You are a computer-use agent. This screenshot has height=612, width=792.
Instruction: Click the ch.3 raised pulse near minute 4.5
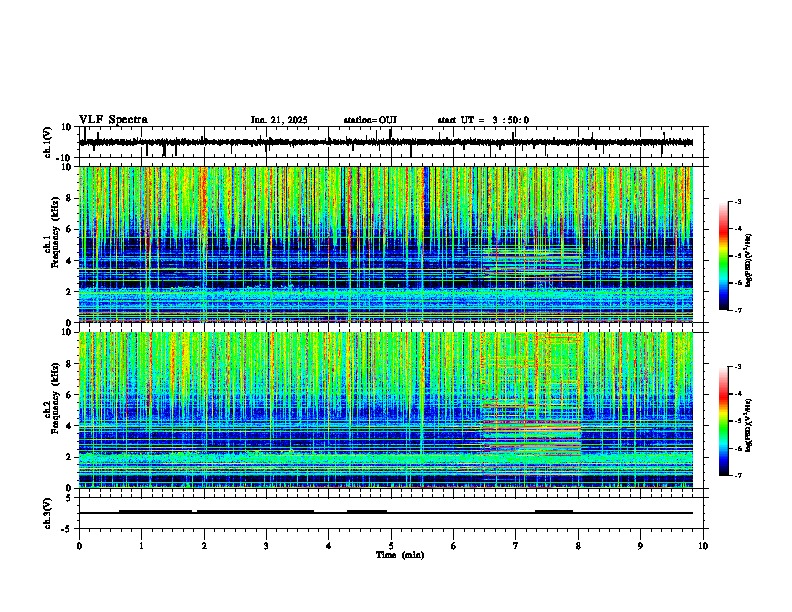tap(367, 511)
